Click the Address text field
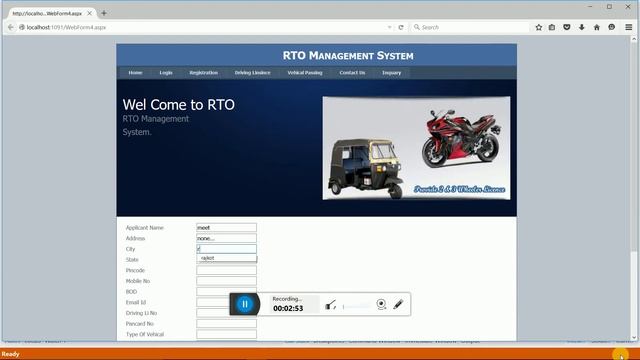The image size is (640, 360). [226, 238]
